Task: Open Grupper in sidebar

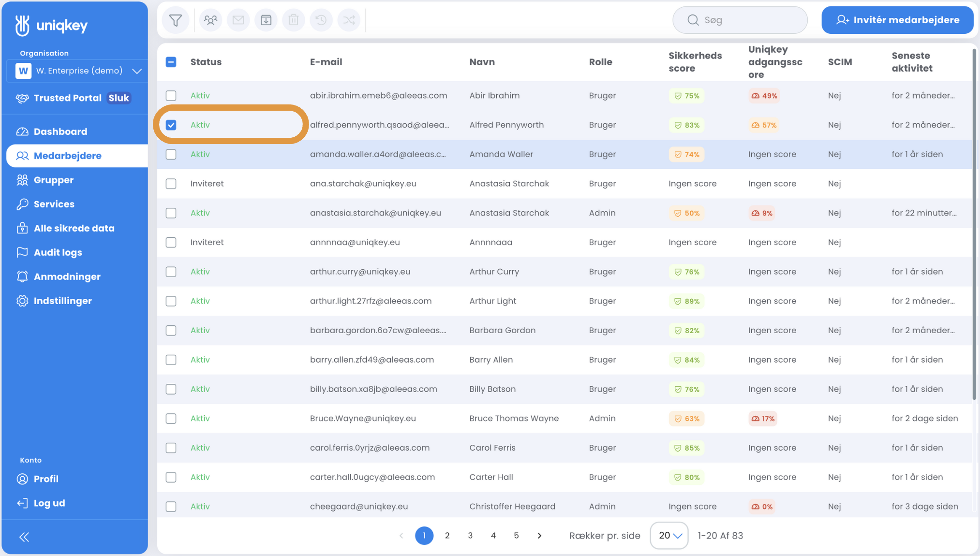Action: point(54,180)
